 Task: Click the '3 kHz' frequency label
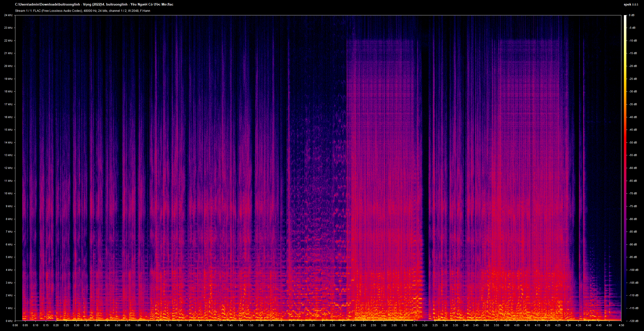[x=9, y=283]
